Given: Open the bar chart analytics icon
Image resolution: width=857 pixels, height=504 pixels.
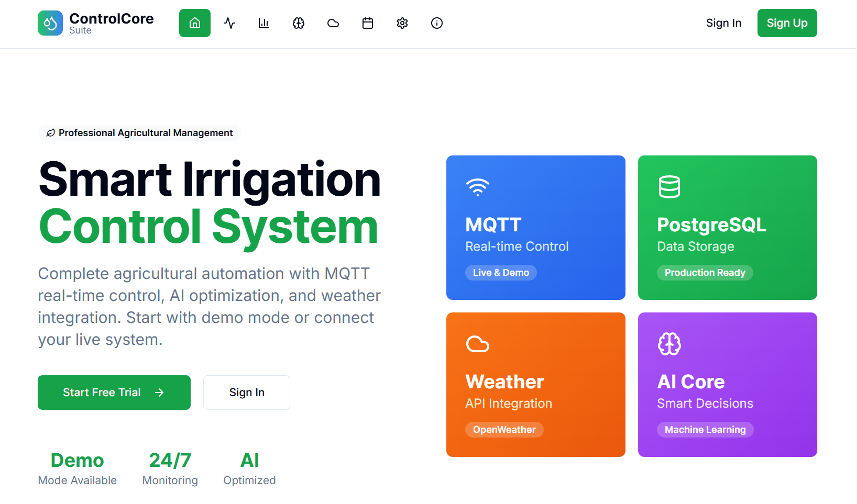Looking at the screenshot, I should tap(264, 23).
